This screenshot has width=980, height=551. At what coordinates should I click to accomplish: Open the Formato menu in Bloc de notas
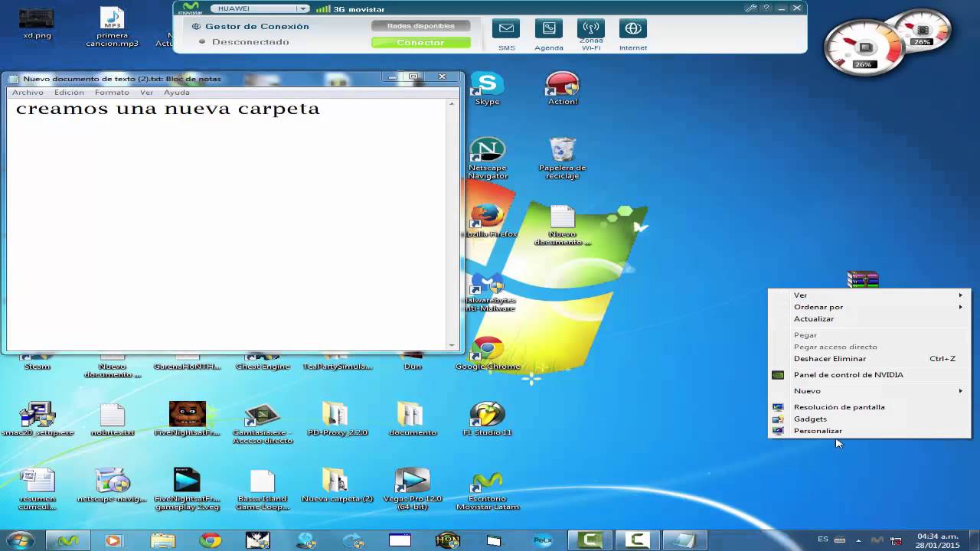112,93
